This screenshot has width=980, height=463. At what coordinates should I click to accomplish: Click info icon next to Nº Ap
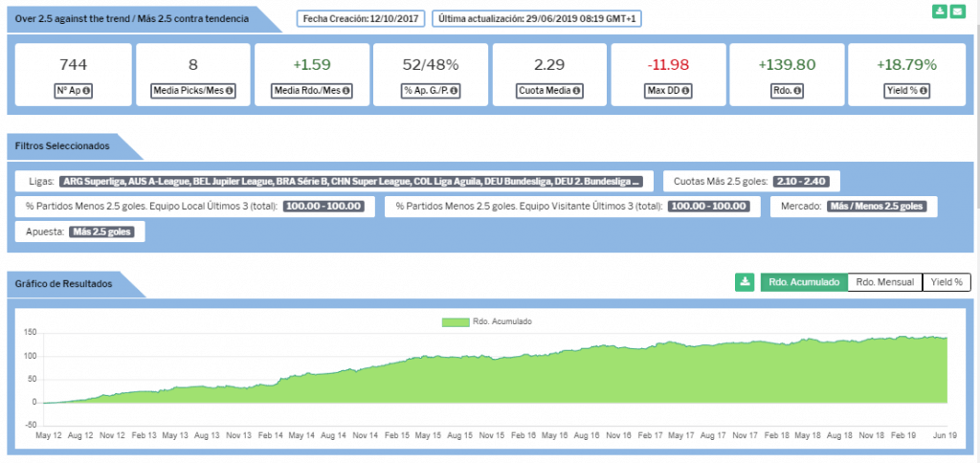pyautogui.click(x=87, y=91)
